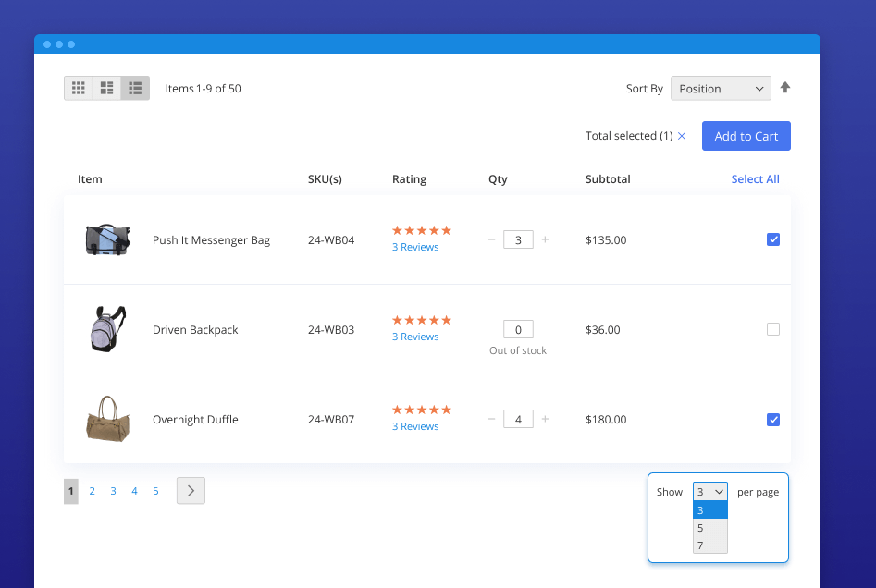Increase Push It Messenger Bag quantity

tap(545, 239)
